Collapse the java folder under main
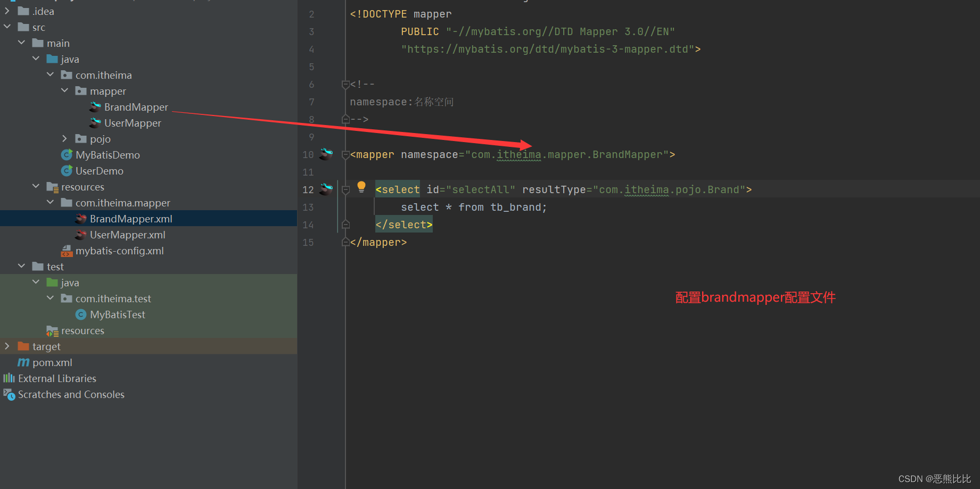The height and width of the screenshot is (489, 980). pos(36,59)
